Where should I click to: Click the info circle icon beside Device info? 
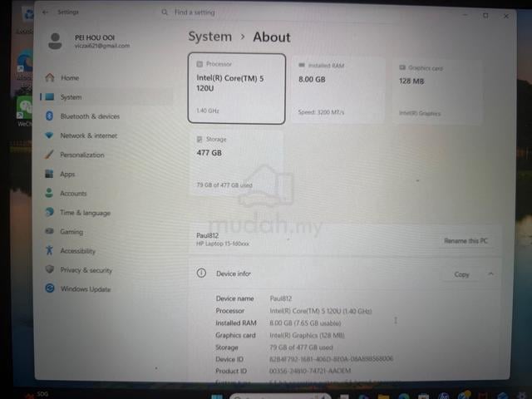click(x=201, y=273)
